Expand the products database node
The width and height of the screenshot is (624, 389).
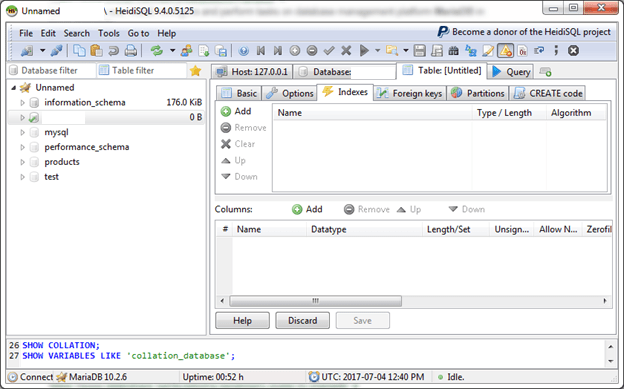click(22, 162)
